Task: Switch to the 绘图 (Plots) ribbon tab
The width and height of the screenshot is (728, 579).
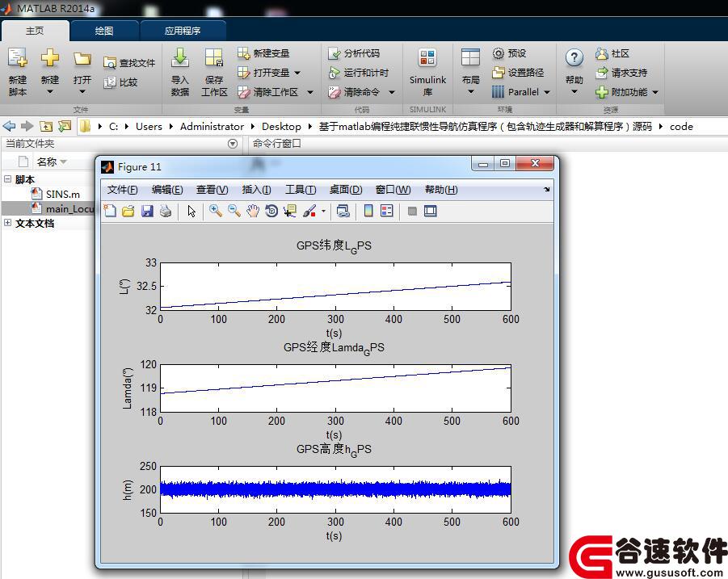Action: [x=104, y=31]
